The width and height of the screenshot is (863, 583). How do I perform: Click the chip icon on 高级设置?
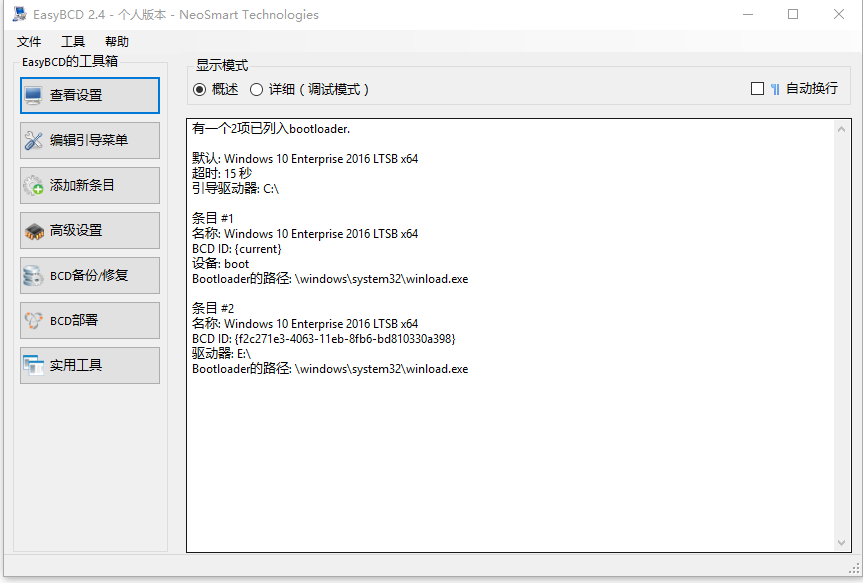click(34, 231)
